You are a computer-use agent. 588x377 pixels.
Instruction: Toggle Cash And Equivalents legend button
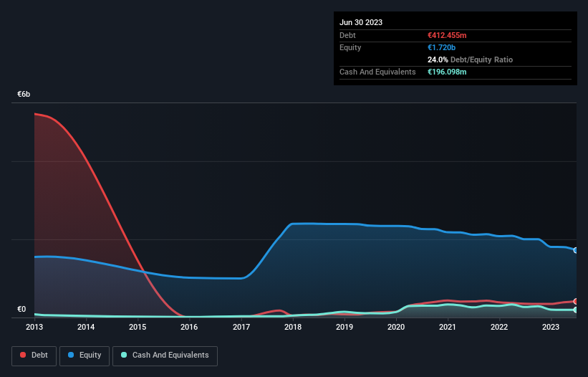pos(165,355)
